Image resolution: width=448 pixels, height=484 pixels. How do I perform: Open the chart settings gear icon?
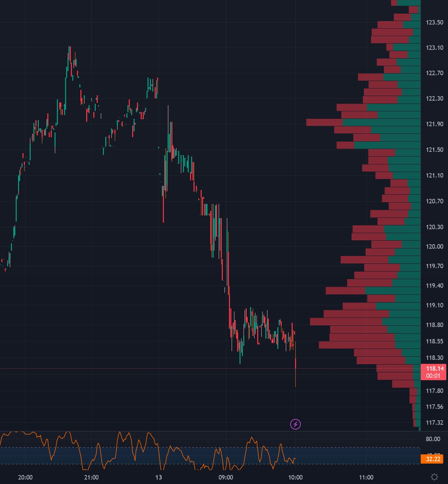434,477
